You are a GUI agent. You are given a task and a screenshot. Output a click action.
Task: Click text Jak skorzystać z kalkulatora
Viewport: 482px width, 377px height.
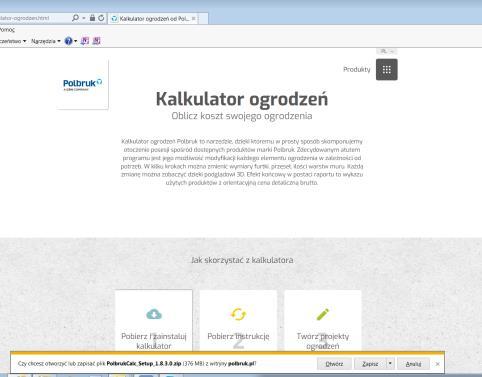click(242, 260)
